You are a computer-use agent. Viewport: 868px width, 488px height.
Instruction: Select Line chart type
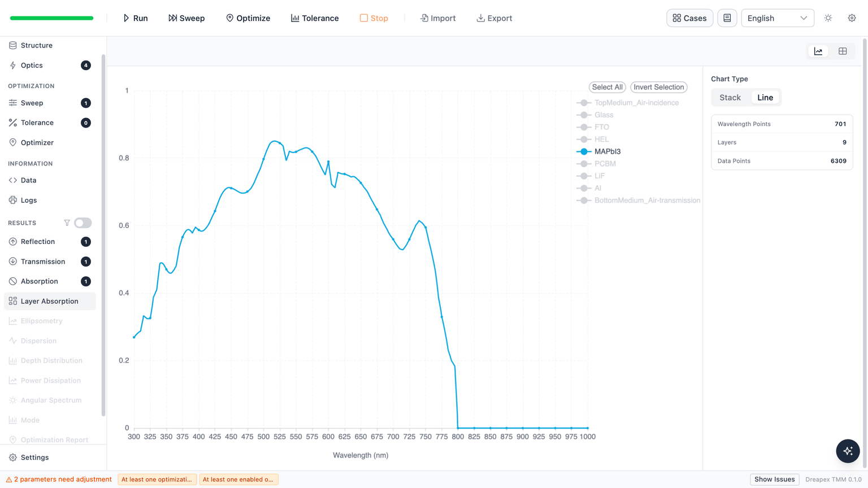pyautogui.click(x=765, y=98)
